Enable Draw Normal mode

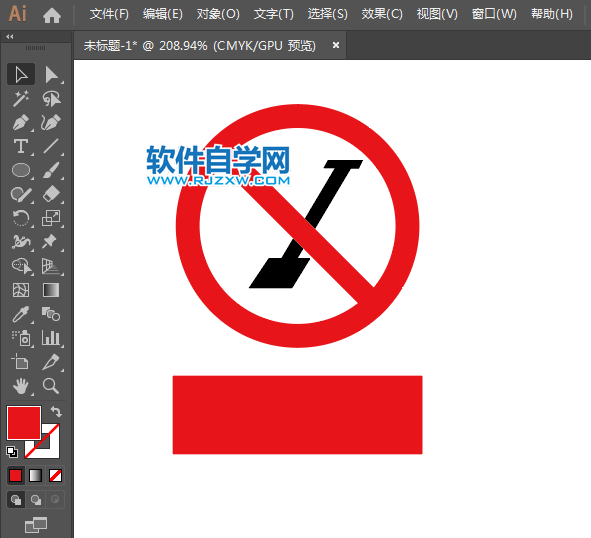click(x=16, y=500)
